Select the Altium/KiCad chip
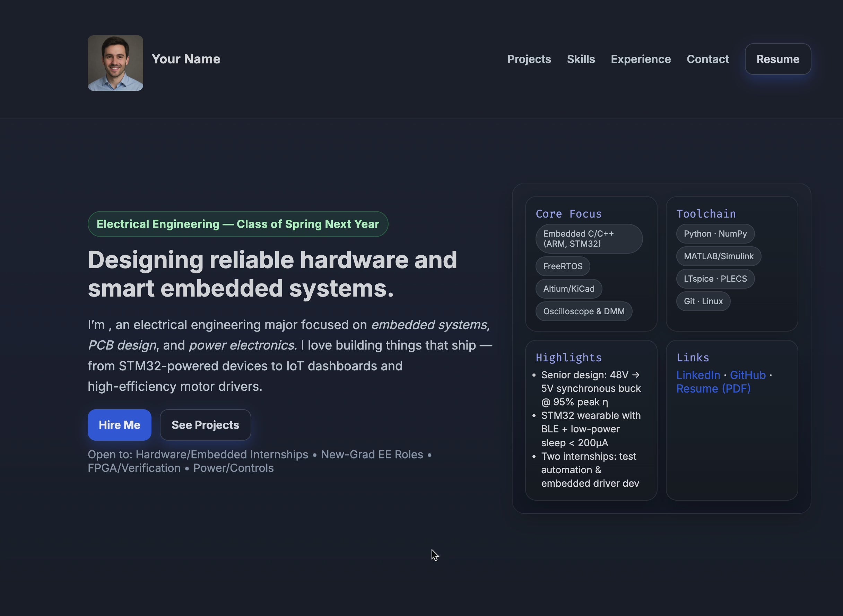 pos(568,289)
